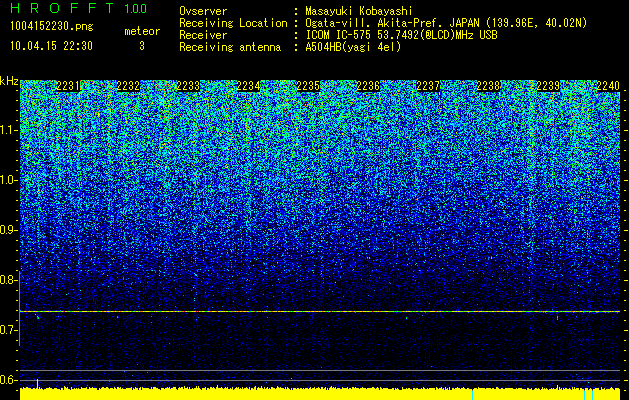This screenshot has width=629, height=400.
Task: Click the 0.7 frequency axis label
Action: click(x=9, y=330)
